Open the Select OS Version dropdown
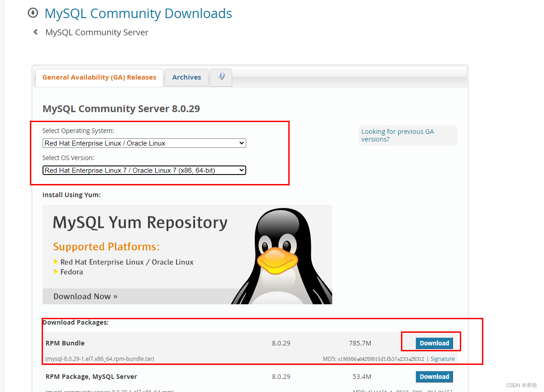 point(144,170)
